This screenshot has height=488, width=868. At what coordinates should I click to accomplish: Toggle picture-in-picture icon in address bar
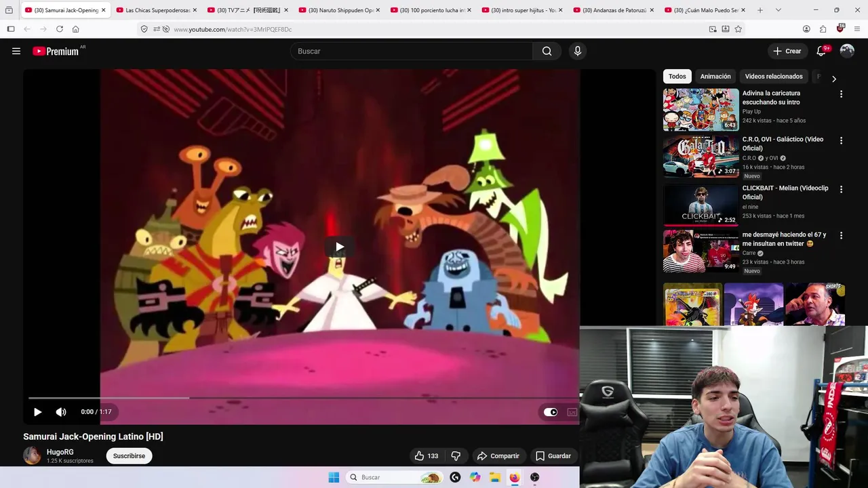[713, 29]
